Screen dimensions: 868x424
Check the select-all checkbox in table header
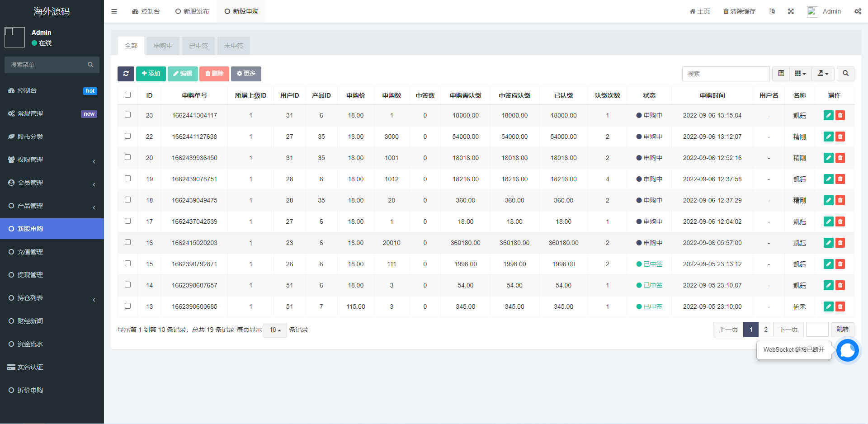(x=127, y=95)
